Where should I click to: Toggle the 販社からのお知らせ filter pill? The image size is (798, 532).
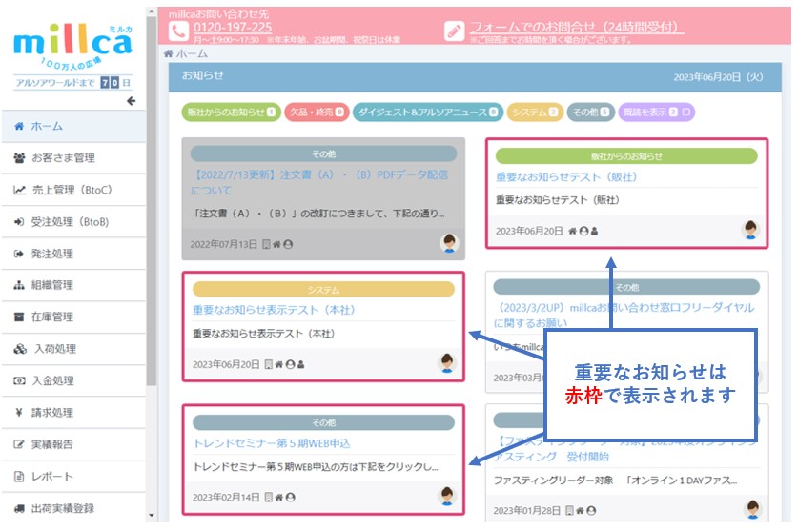point(230,113)
